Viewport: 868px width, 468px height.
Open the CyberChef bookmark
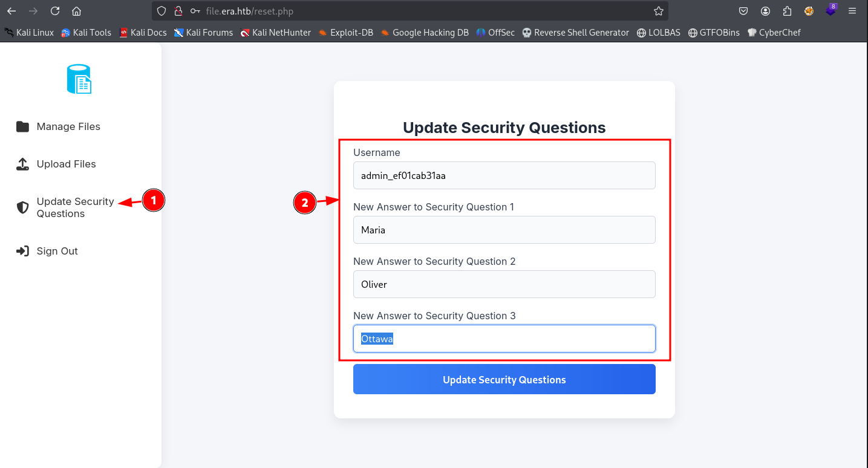[780, 33]
